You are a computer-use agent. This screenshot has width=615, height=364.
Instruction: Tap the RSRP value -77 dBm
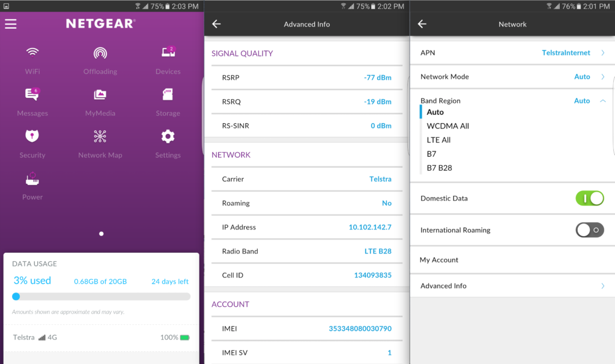pos(377,77)
